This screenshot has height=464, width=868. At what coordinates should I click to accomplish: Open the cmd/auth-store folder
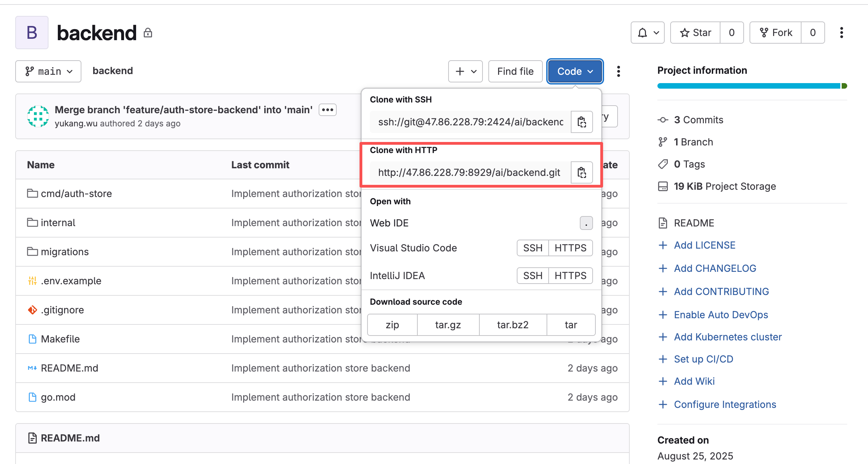point(76,194)
